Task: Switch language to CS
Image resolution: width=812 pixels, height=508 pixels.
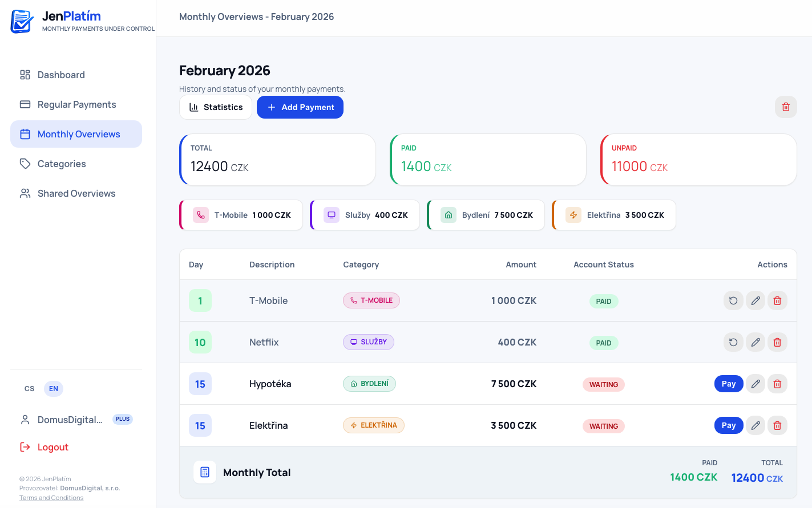Action: tap(30, 389)
